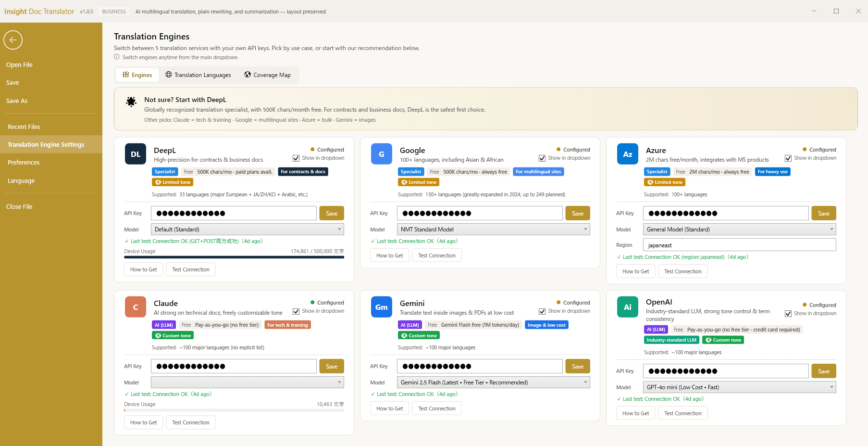Select Translation Engine Settings in sidebar

tap(51, 144)
